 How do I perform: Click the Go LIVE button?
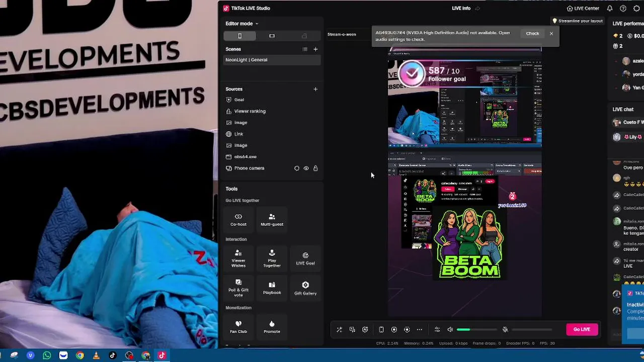[x=582, y=329]
